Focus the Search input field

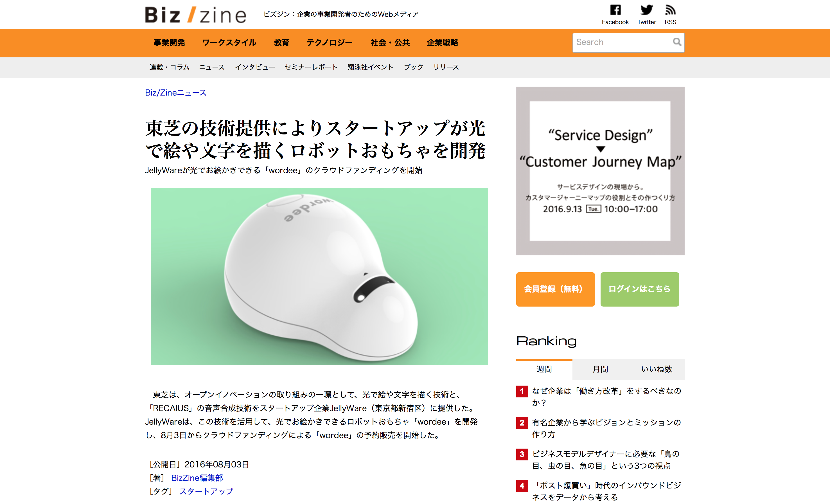click(623, 42)
